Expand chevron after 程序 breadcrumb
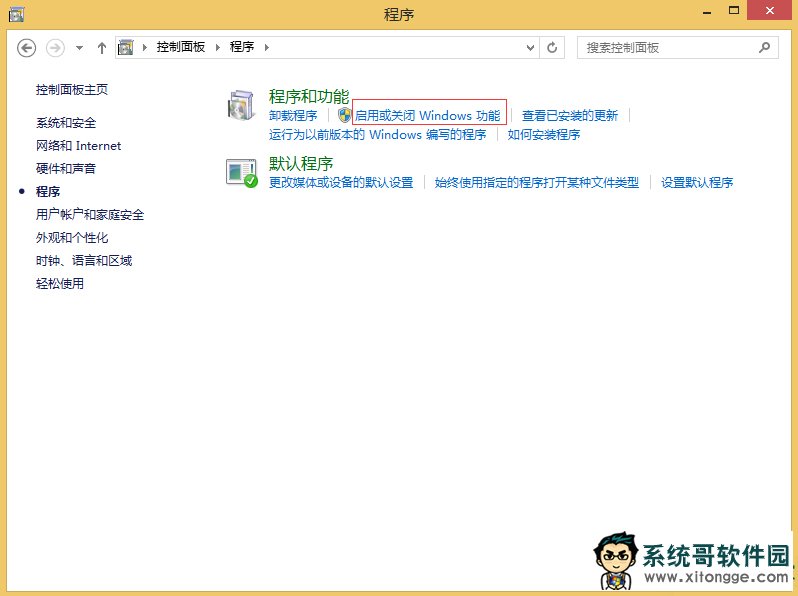 click(267, 47)
